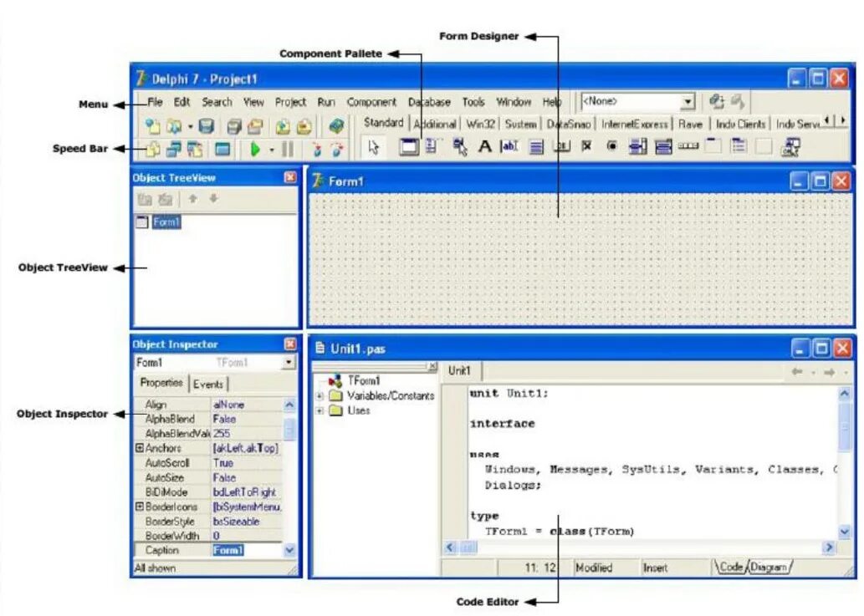Screen dimensions: 864x616
Task: Expand the BorderIcons property
Action: pos(140,507)
